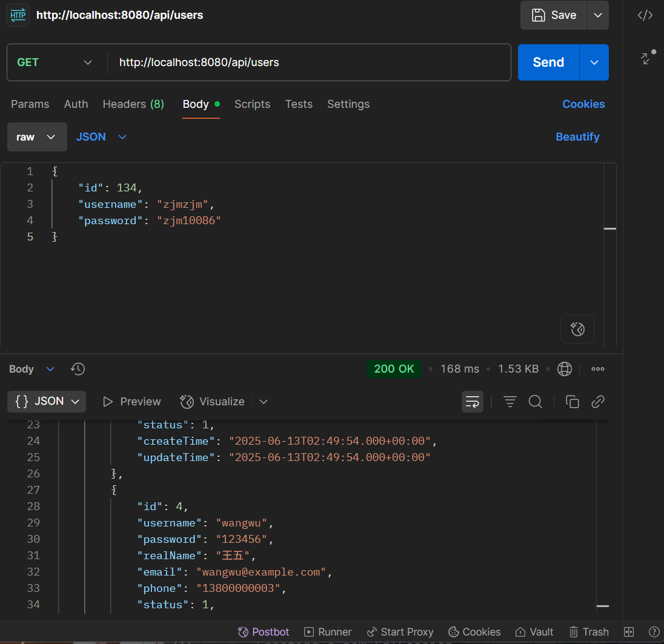Open the response JSON format dropdown
The width and height of the screenshot is (664, 644).
47,402
